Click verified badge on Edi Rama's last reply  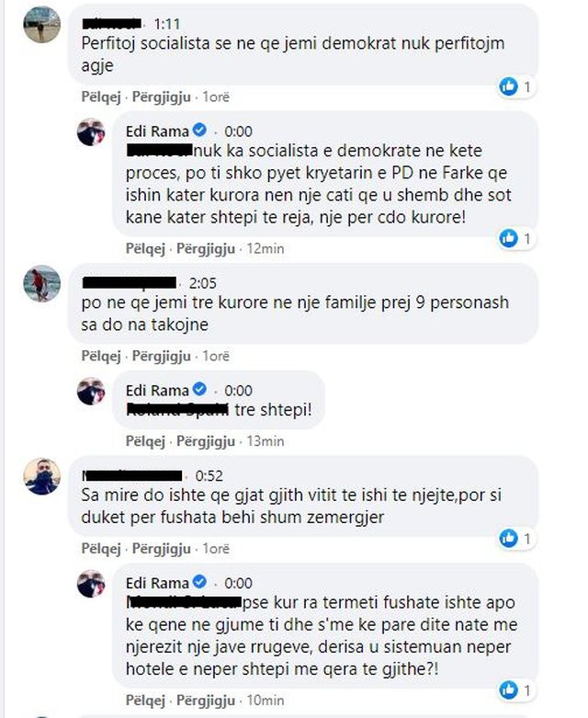199,583
